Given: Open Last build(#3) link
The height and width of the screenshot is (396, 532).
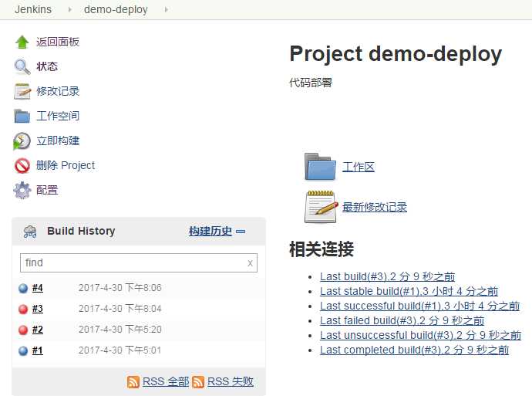Looking at the screenshot, I should (x=388, y=277).
